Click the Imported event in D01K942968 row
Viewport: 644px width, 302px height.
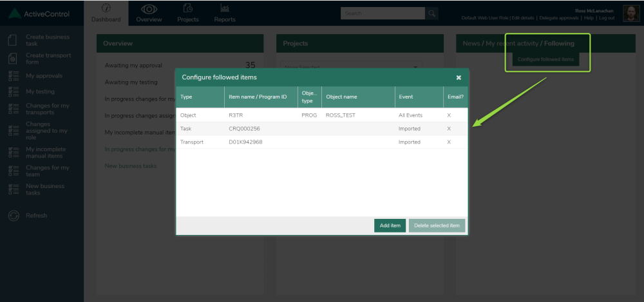point(410,142)
